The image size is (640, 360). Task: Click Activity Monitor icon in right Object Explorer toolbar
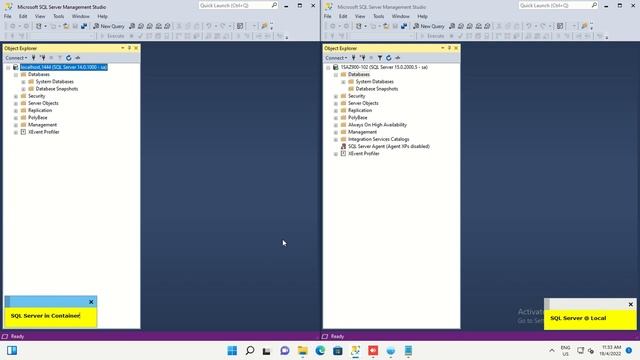point(398,58)
